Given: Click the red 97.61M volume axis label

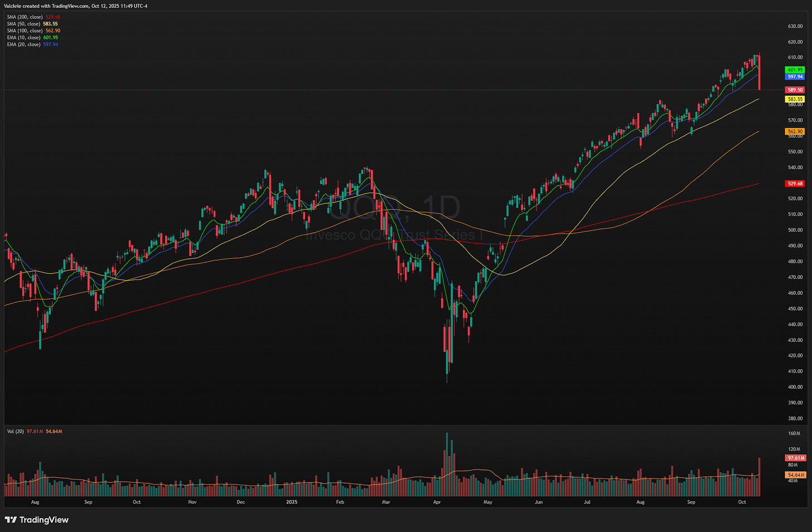Looking at the screenshot, I should [x=796, y=458].
